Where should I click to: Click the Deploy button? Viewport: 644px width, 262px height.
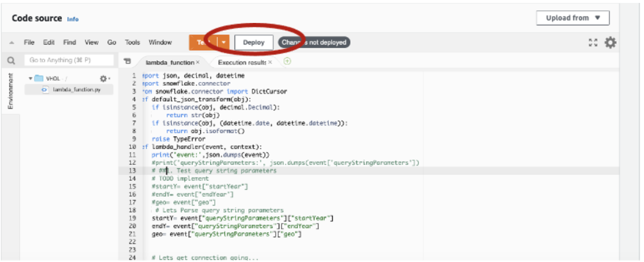pos(254,43)
